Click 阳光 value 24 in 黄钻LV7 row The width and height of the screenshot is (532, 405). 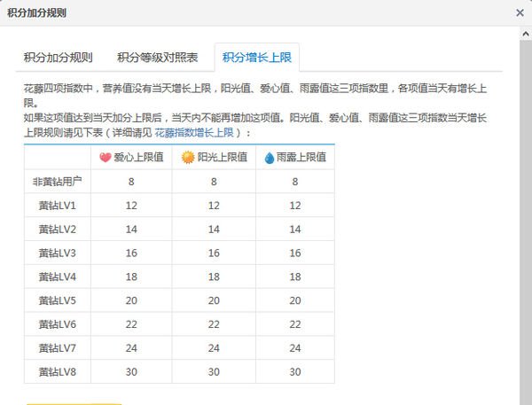(x=214, y=348)
